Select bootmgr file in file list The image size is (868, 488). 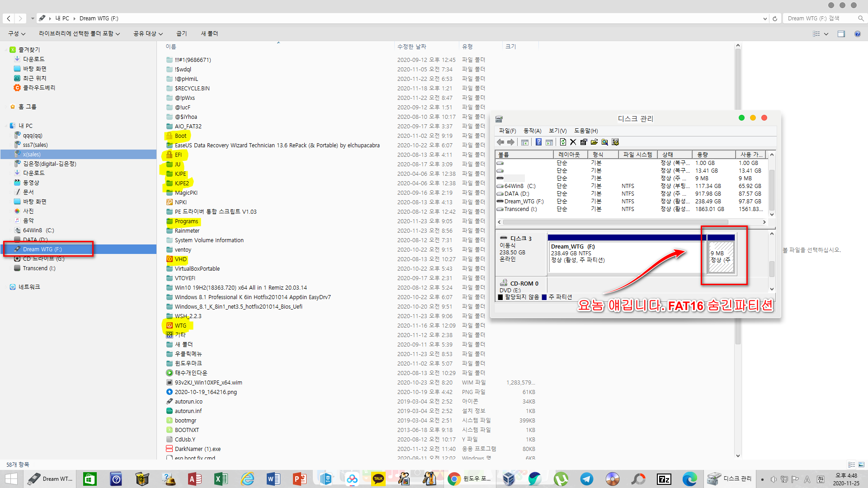click(x=185, y=421)
